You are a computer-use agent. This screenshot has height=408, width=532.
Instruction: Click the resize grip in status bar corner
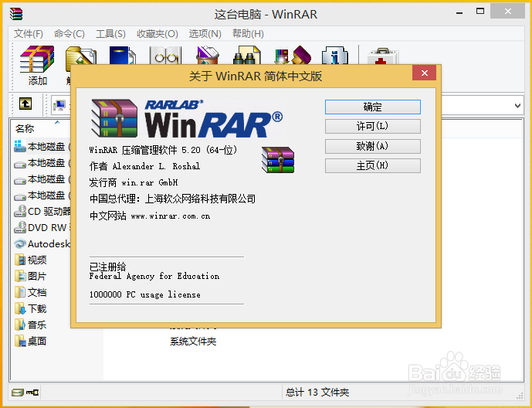(520, 396)
